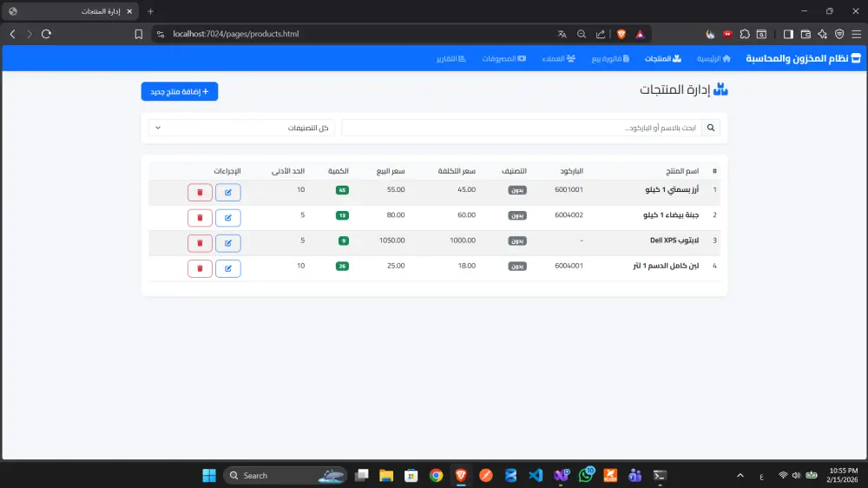Open the browser extensions puzzle icon

pyautogui.click(x=745, y=34)
